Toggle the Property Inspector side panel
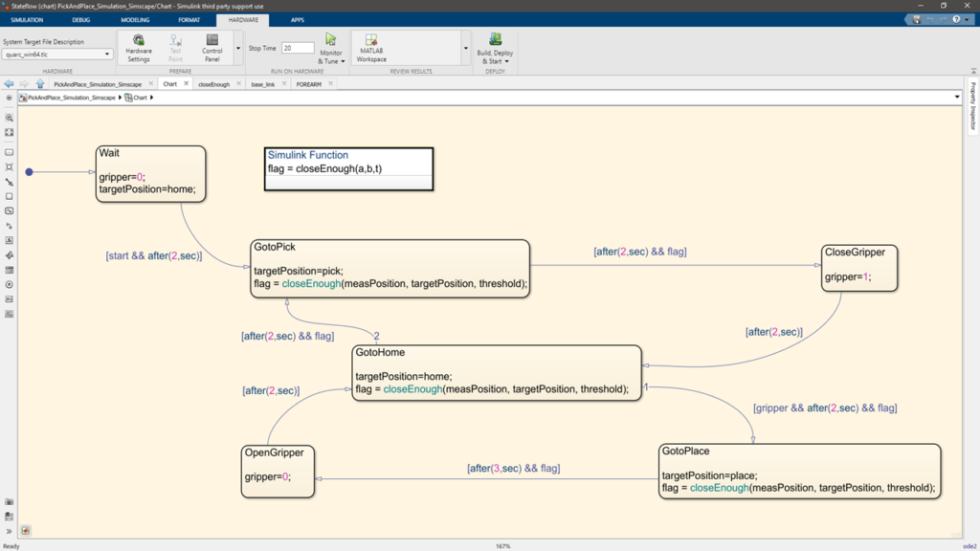This screenshot has height=551, width=980. click(x=972, y=106)
